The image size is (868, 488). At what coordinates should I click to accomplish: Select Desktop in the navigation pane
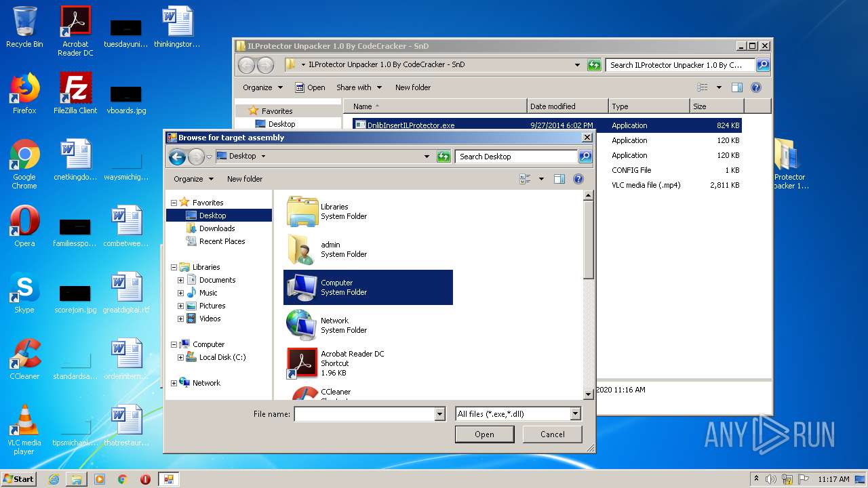tap(219, 216)
